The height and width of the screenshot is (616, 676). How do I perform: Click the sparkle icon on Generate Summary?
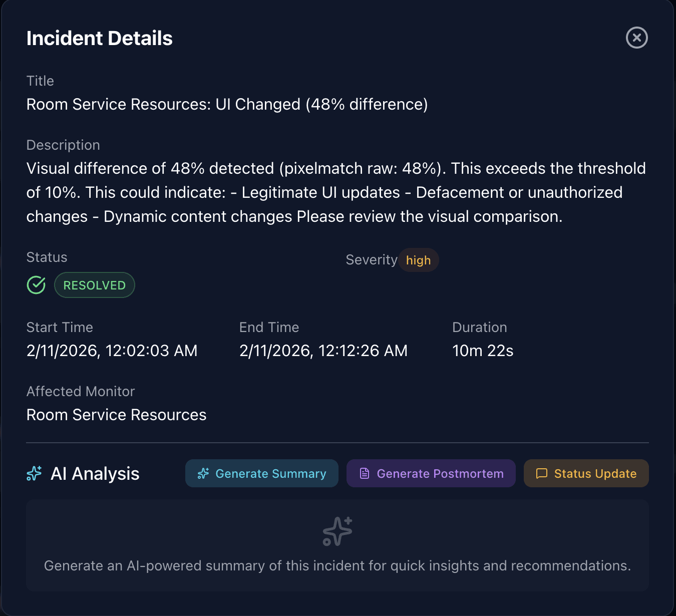(203, 473)
